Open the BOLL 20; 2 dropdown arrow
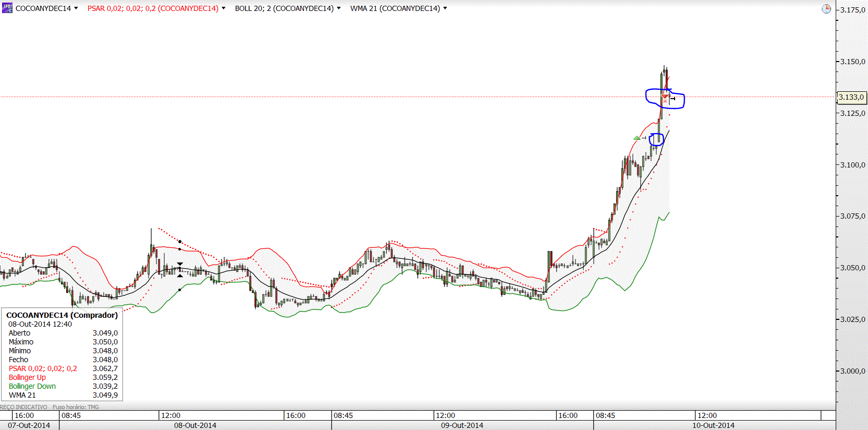The image size is (868, 430). point(339,8)
